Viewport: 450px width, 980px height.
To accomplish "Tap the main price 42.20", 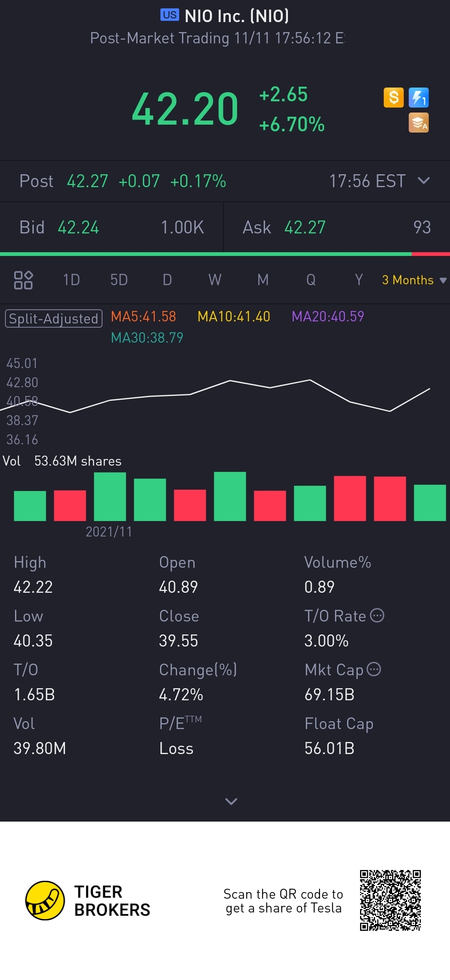I will click(x=185, y=109).
